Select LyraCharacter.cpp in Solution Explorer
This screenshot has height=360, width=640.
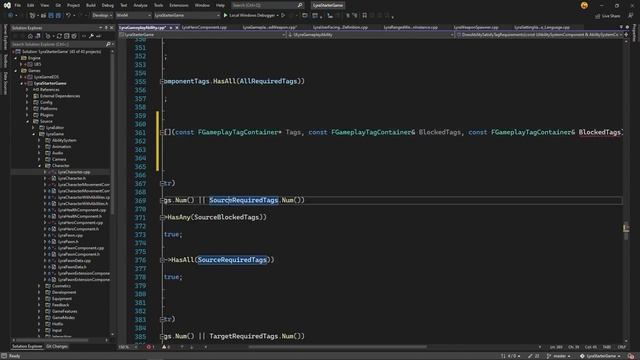click(x=74, y=172)
